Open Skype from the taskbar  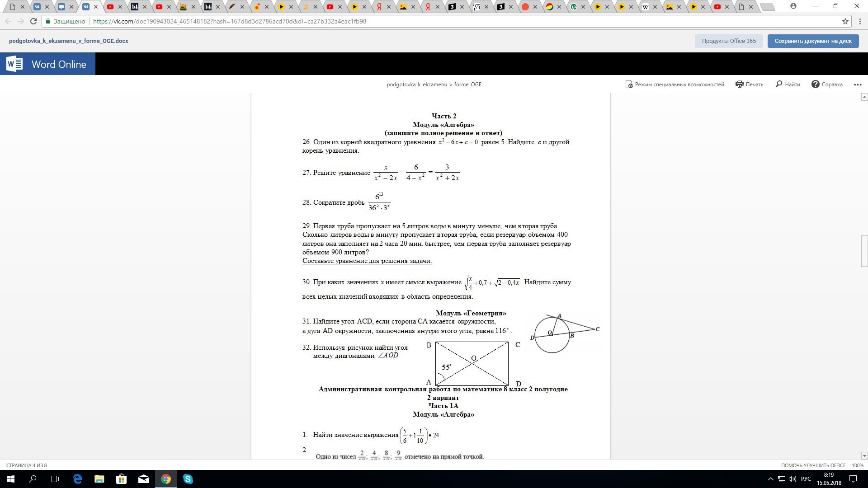tap(188, 479)
